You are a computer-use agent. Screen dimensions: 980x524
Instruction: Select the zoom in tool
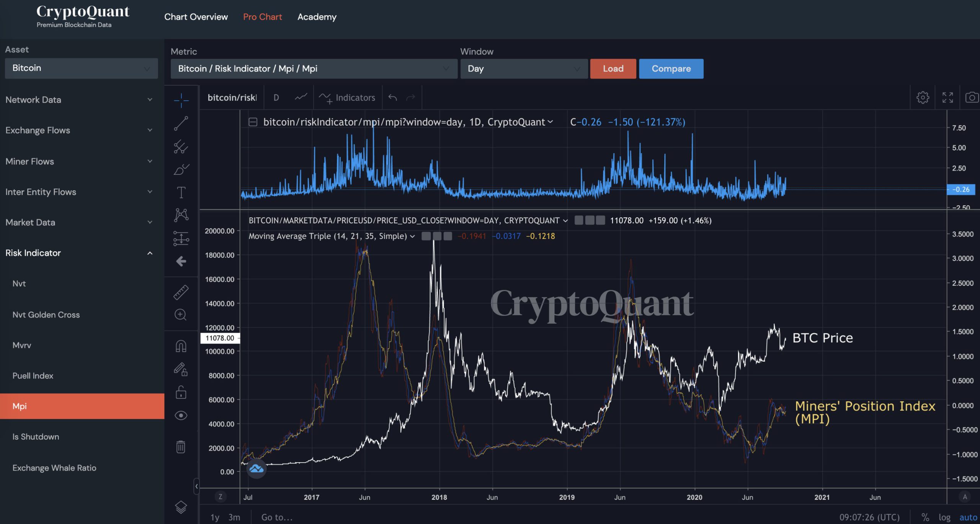click(181, 315)
